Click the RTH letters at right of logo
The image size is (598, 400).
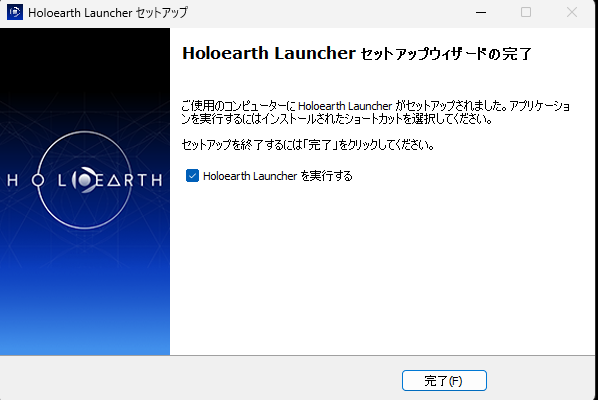[x=143, y=180]
